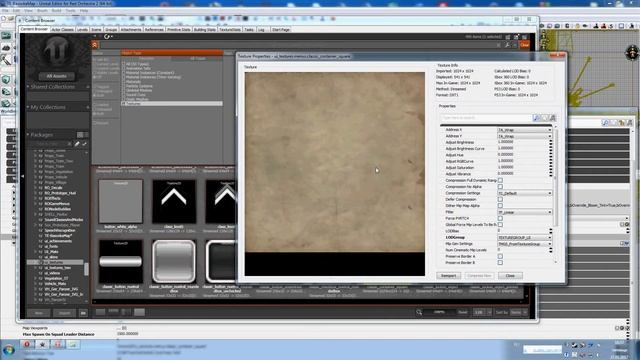Toggle Defer Compression checkbox
The image size is (640, 360).
[500, 199]
